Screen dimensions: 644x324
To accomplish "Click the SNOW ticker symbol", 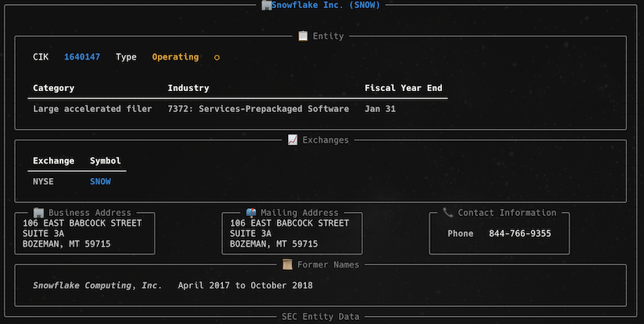I will pyautogui.click(x=100, y=181).
